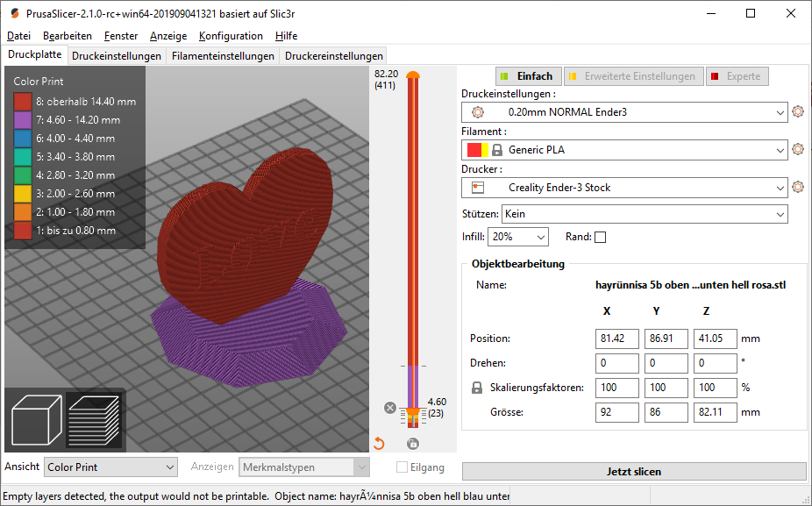Click the Grösse Z field
The image size is (812, 506).
tap(716, 412)
